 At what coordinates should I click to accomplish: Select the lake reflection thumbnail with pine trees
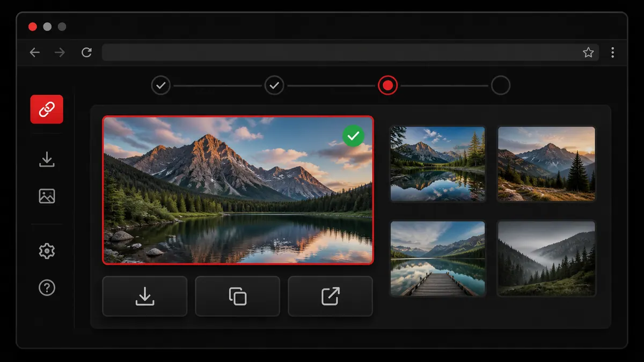click(x=438, y=164)
